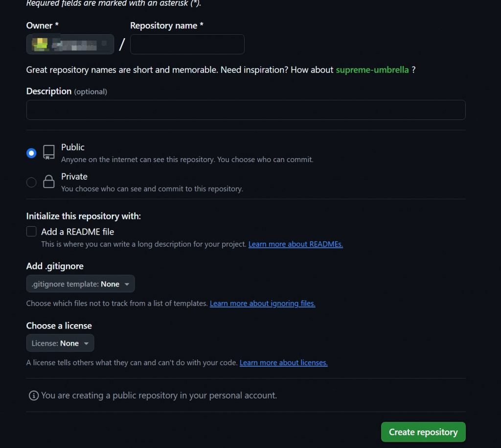Screen dimensions: 501x448
Task: Open Learn more about licenses link
Action: point(283,363)
